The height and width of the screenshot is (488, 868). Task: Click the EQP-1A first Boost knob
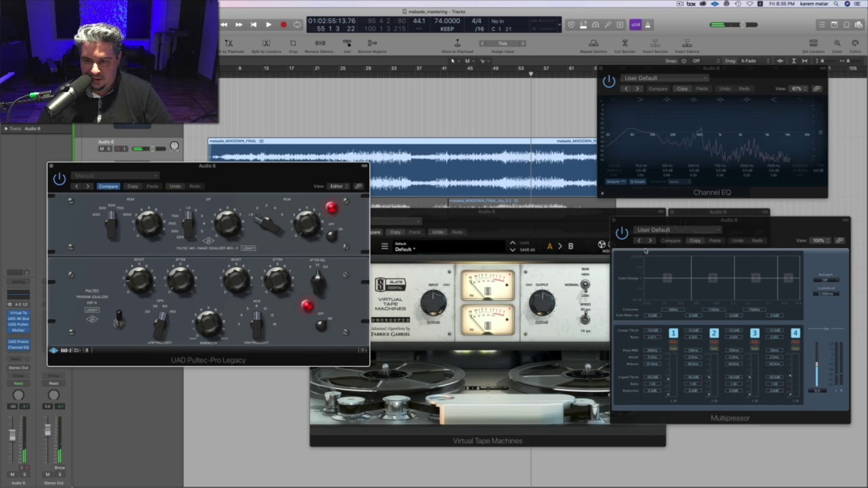[x=139, y=281]
